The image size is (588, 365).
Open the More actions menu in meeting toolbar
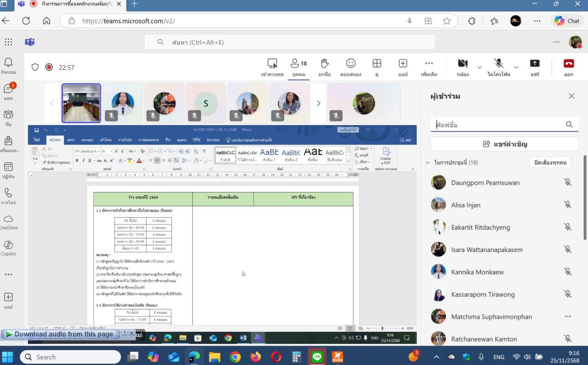pos(429,67)
